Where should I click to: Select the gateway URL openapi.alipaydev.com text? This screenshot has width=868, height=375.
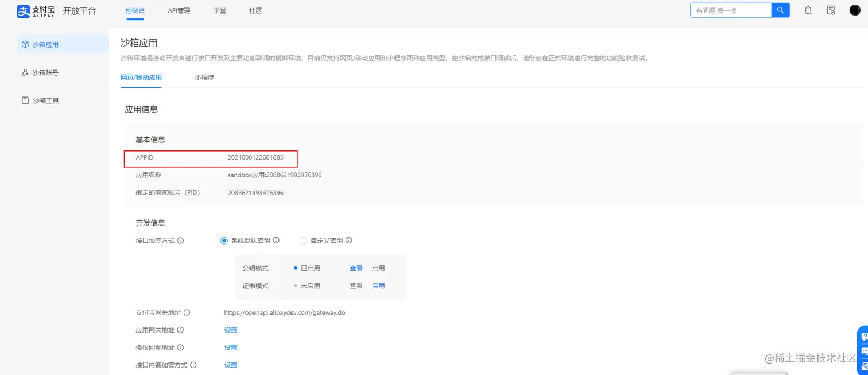click(285, 313)
